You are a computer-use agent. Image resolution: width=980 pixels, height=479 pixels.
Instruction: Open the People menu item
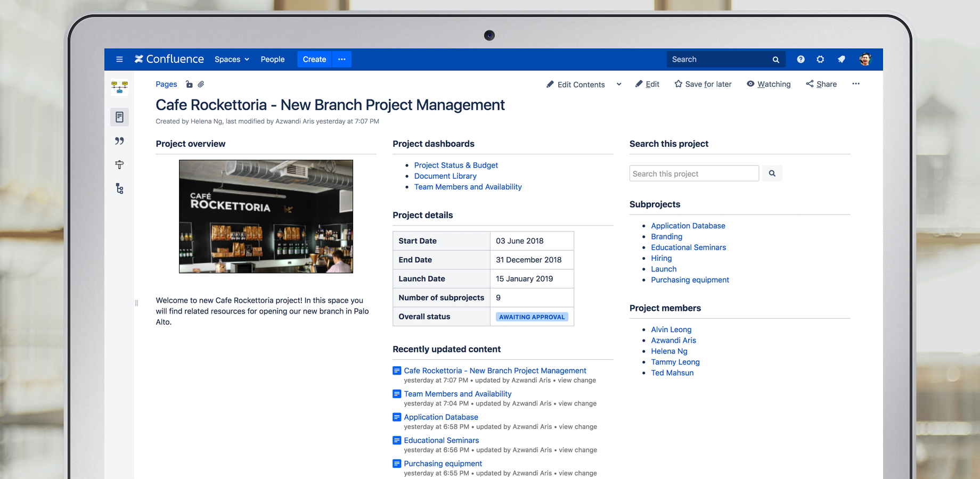272,59
